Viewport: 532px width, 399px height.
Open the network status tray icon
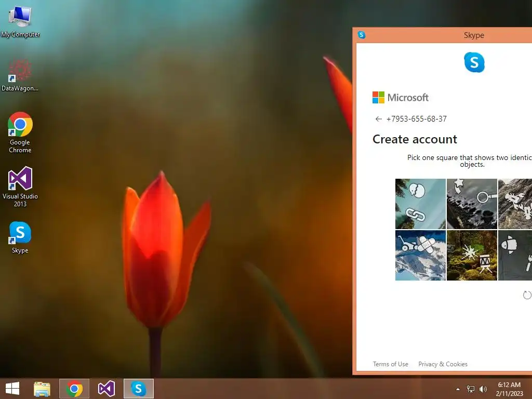[471, 389]
